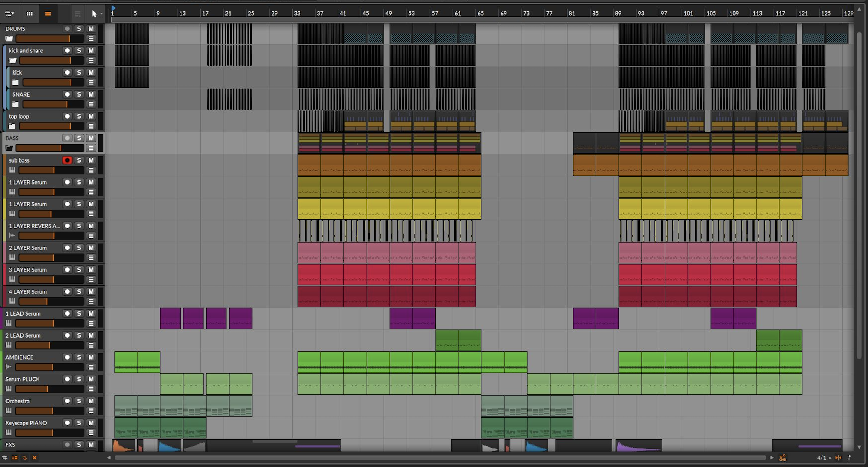The width and height of the screenshot is (868, 467).
Task: Collapse the kick and snare group folder
Action: pos(13,61)
